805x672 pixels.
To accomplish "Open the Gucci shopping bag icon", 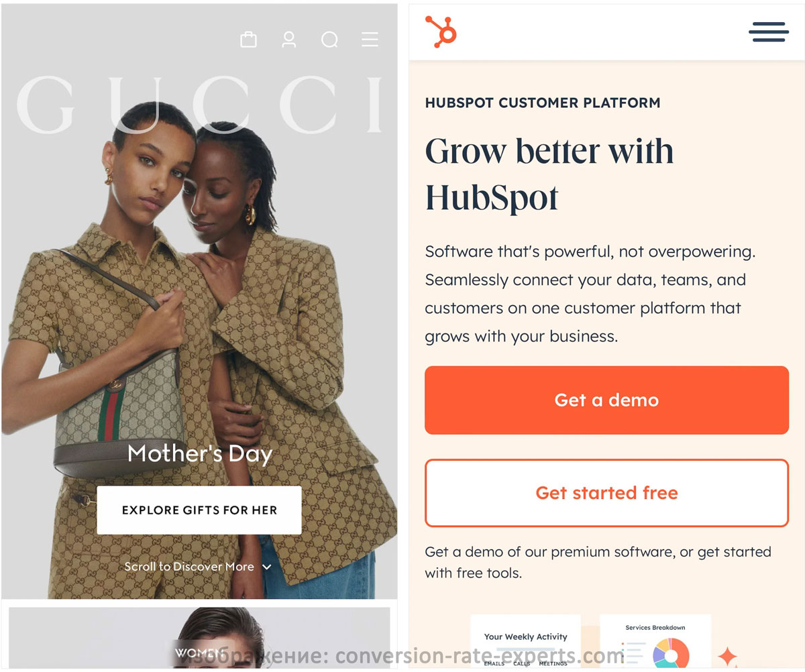I will pos(248,40).
